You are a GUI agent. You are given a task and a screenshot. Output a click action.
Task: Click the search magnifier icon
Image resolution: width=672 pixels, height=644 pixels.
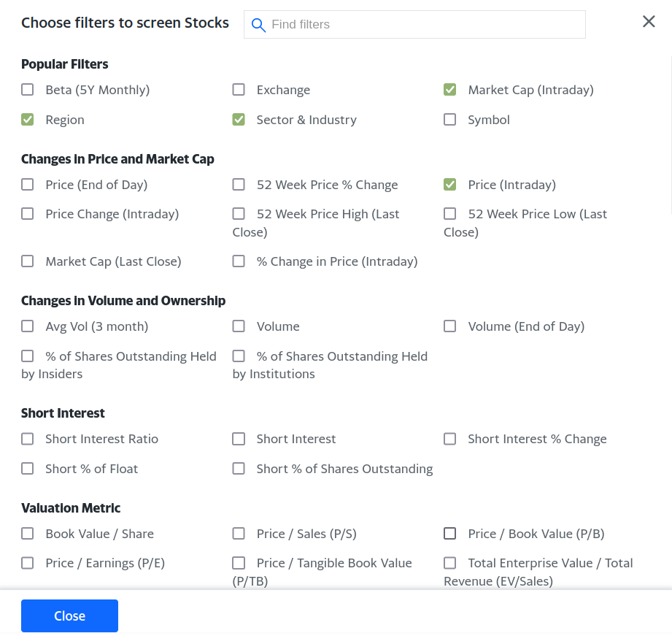(x=258, y=25)
